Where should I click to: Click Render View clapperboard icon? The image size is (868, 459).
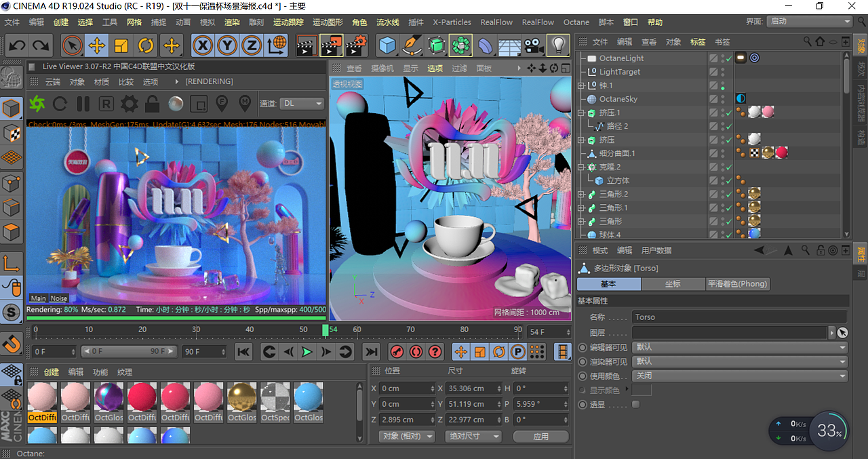coord(307,46)
